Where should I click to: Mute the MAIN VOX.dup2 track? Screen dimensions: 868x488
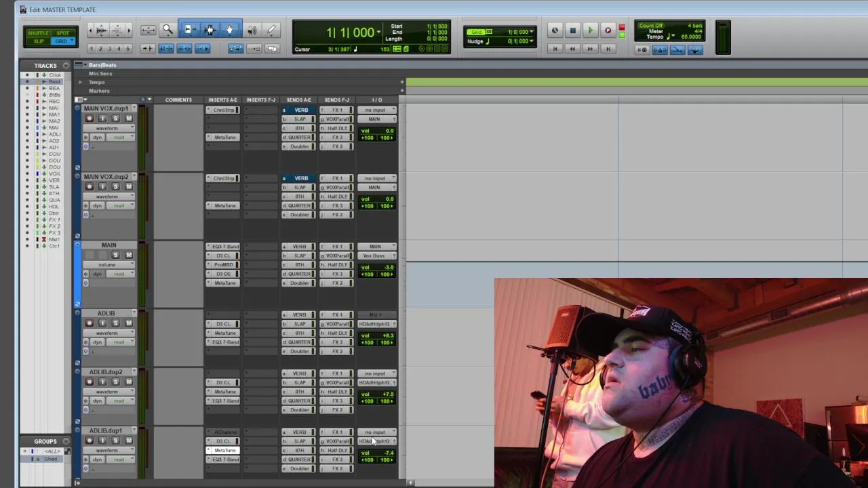click(x=128, y=186)
